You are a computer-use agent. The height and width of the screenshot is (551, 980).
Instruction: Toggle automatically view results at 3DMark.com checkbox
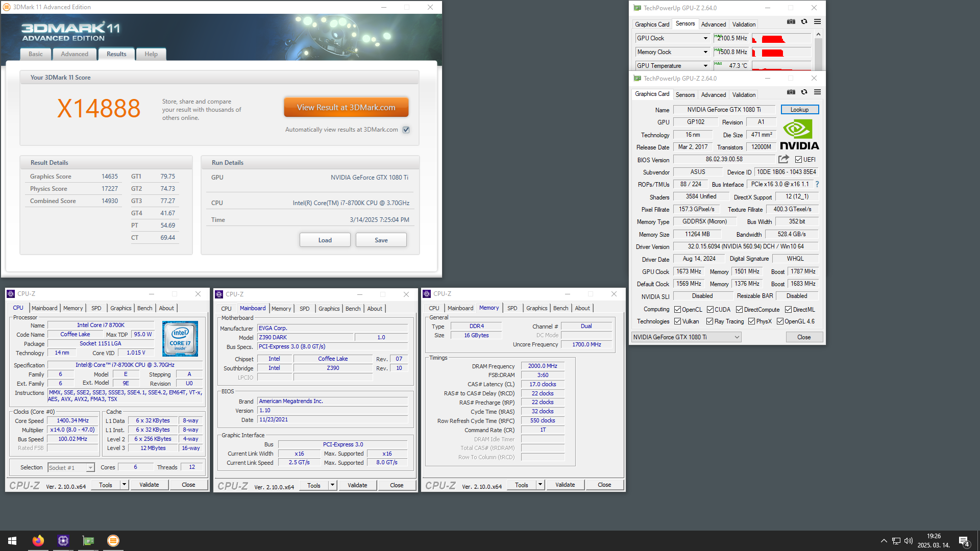406,130
